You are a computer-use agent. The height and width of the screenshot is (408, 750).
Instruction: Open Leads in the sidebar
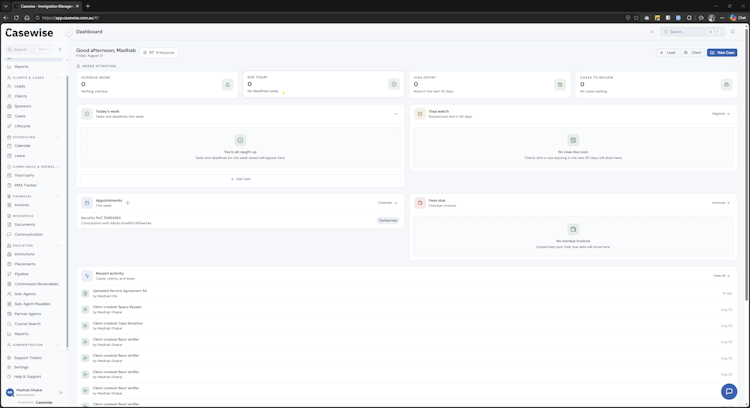20,87
